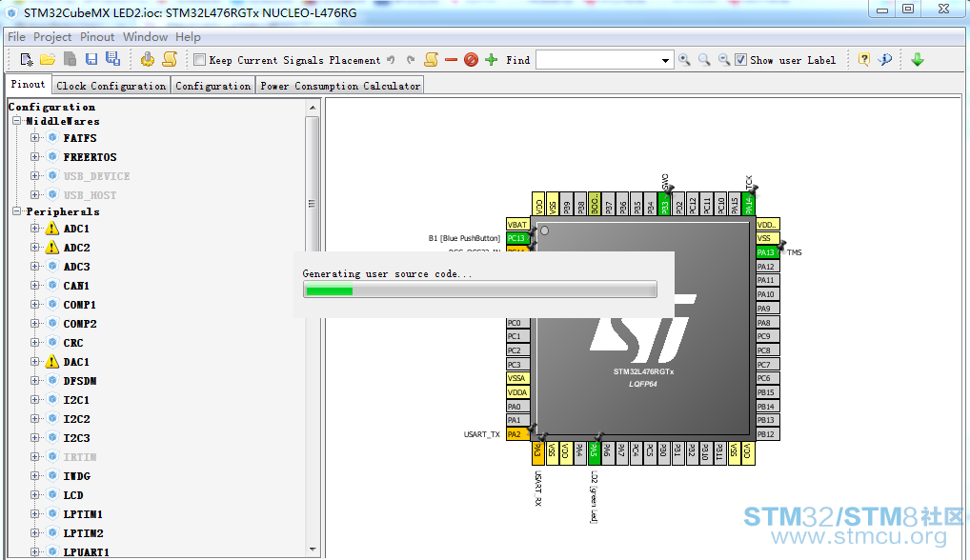Open the Find dropdown arrow
The image size is (970, 560).
click(x=665, y=61)
